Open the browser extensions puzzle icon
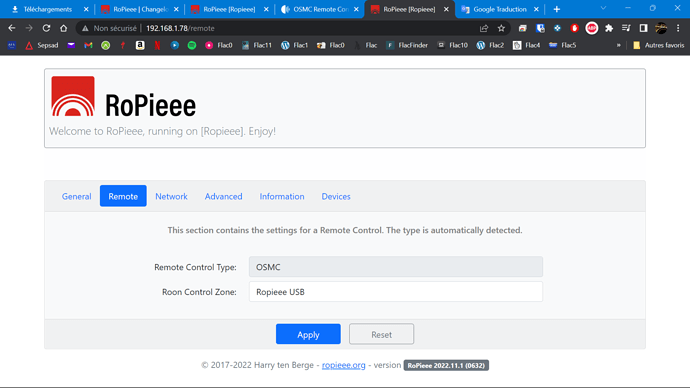The height and width of the screenshot is (388, 690). (609, 28)
